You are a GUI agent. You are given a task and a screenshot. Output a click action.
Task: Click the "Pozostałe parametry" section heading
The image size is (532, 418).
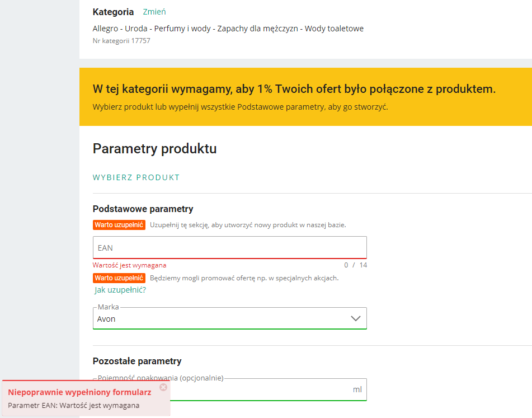pyautogui.click(x=137, y=361)
